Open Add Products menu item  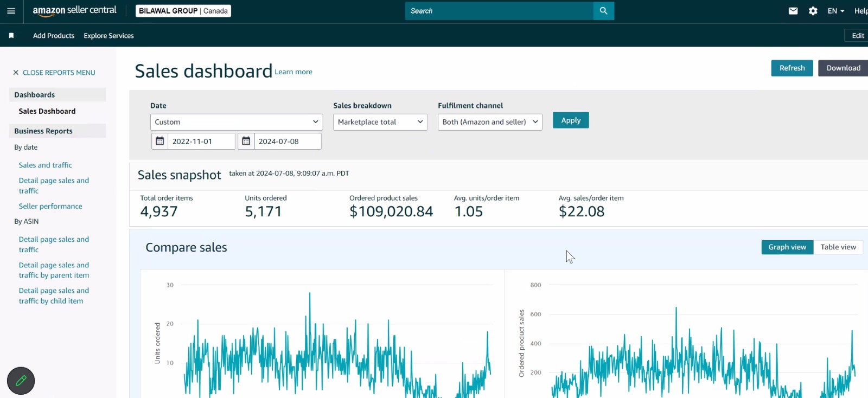point(54,36)
